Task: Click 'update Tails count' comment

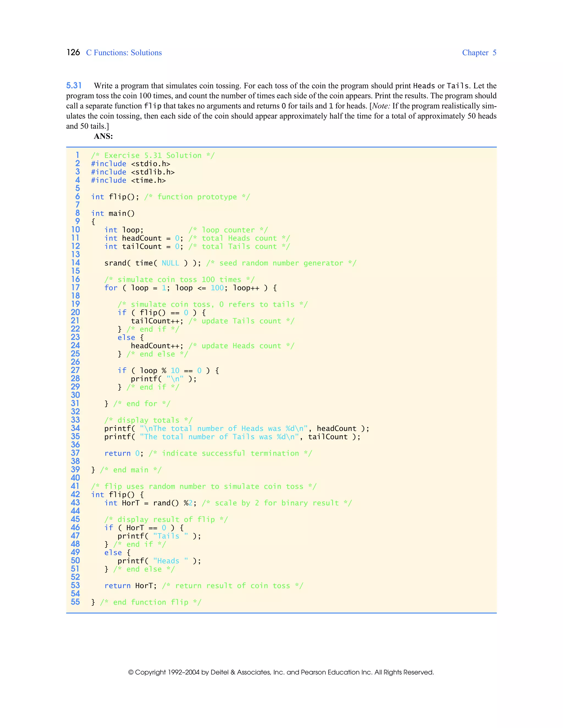Action: point(241,321)
